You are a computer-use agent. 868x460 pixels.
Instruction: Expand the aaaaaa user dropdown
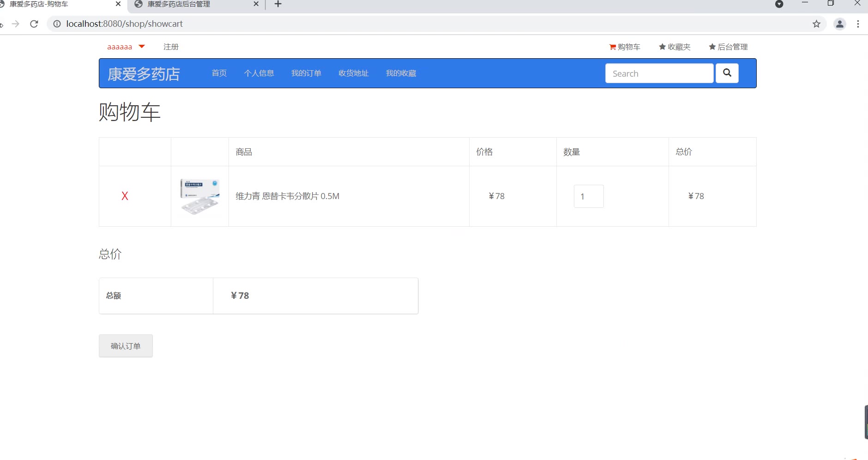pyautogui.click(x=126, y=47)
